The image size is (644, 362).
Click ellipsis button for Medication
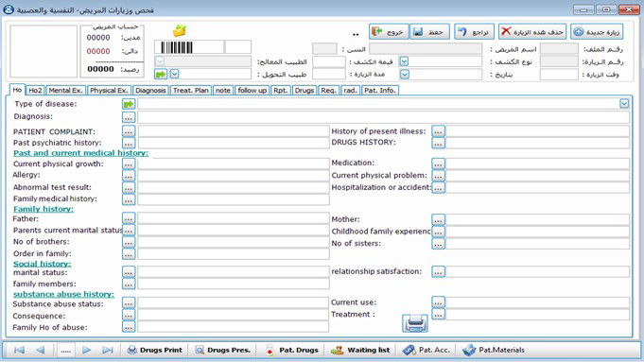tap(438, 164)
